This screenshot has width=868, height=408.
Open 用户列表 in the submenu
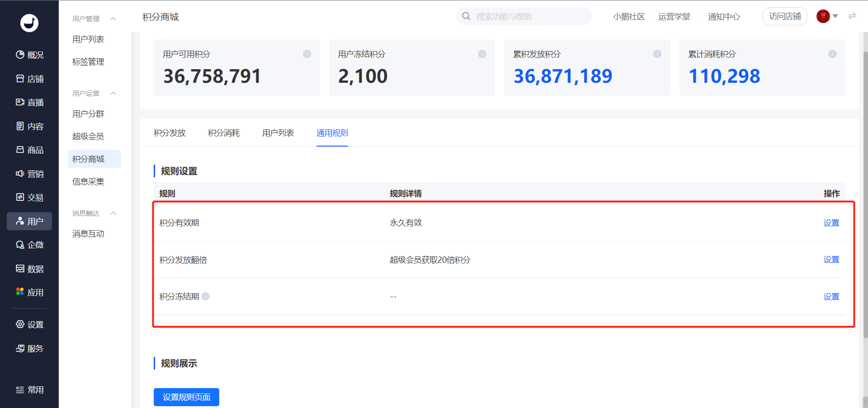pyautogui.click(x=88, y=39)
